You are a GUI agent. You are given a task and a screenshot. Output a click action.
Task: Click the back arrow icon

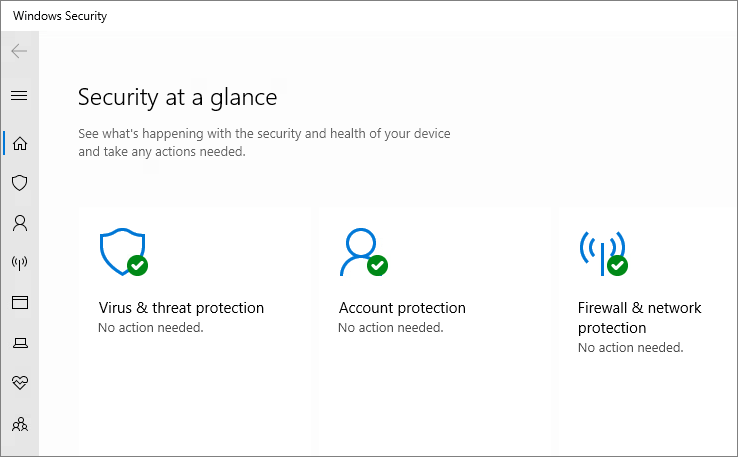(x=19, y=51)
